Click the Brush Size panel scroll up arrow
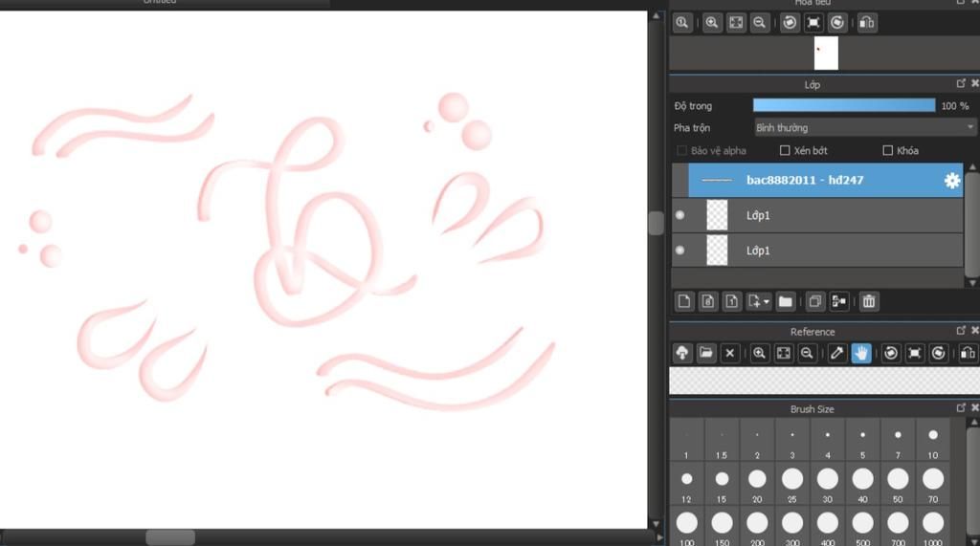 [972, 423]
